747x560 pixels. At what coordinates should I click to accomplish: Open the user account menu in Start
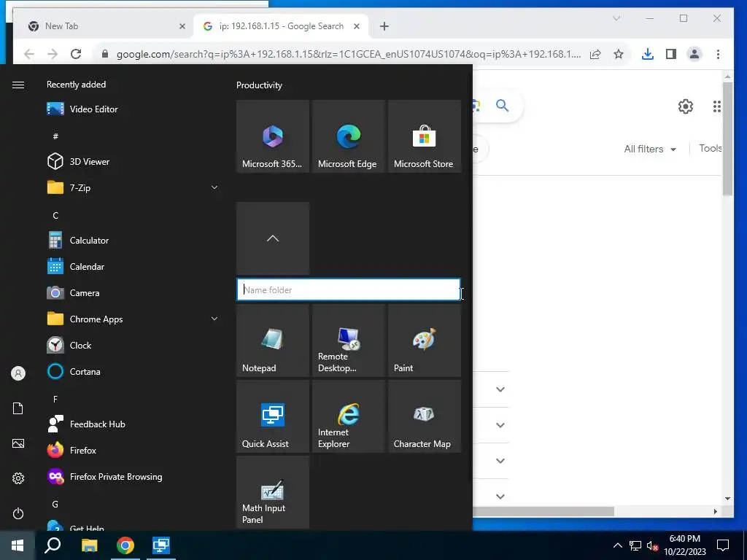pos(18,373)
